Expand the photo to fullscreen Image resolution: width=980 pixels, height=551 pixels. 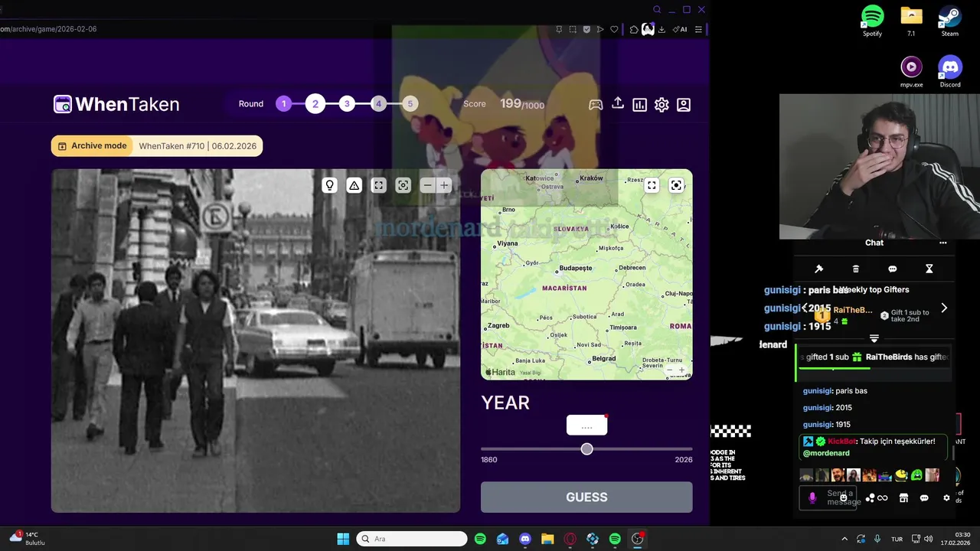click(378, 185)
